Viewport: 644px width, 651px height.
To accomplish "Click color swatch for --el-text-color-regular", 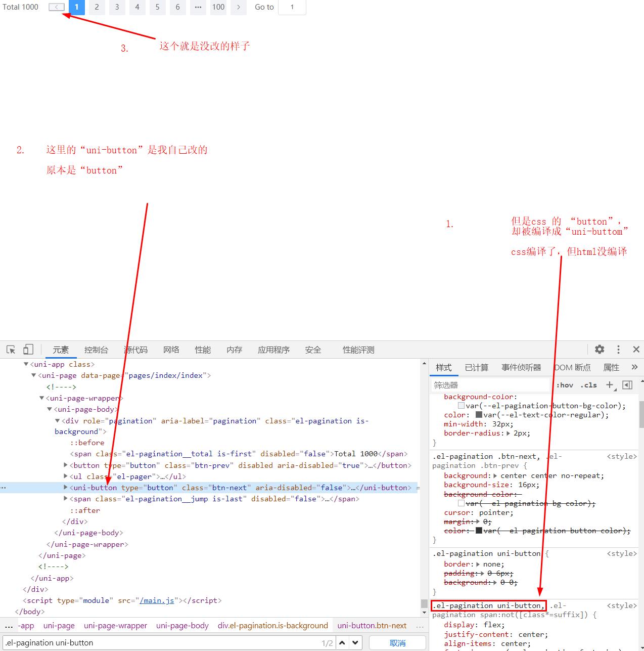I will click(x=479, y=415).
